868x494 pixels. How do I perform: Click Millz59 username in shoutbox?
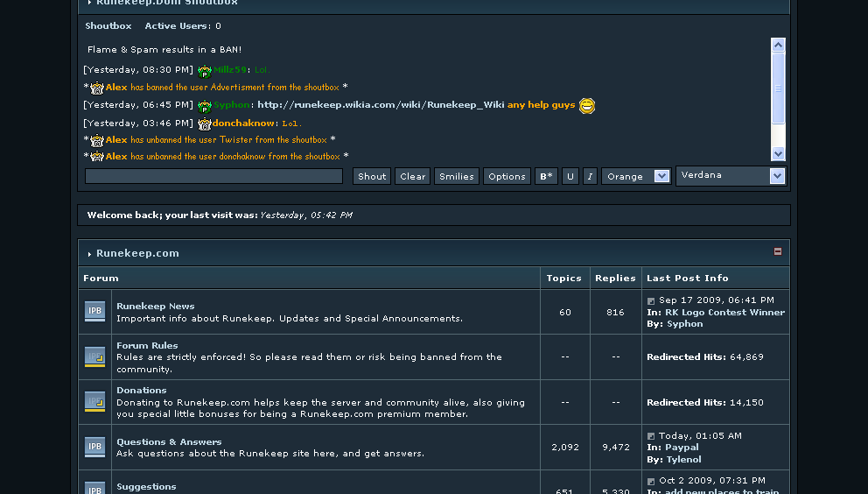point(230,70)
